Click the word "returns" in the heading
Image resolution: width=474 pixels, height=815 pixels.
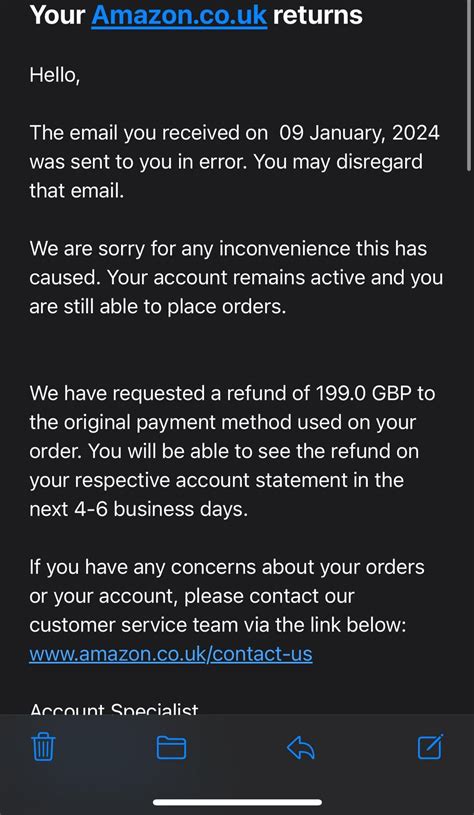[318, 15]
